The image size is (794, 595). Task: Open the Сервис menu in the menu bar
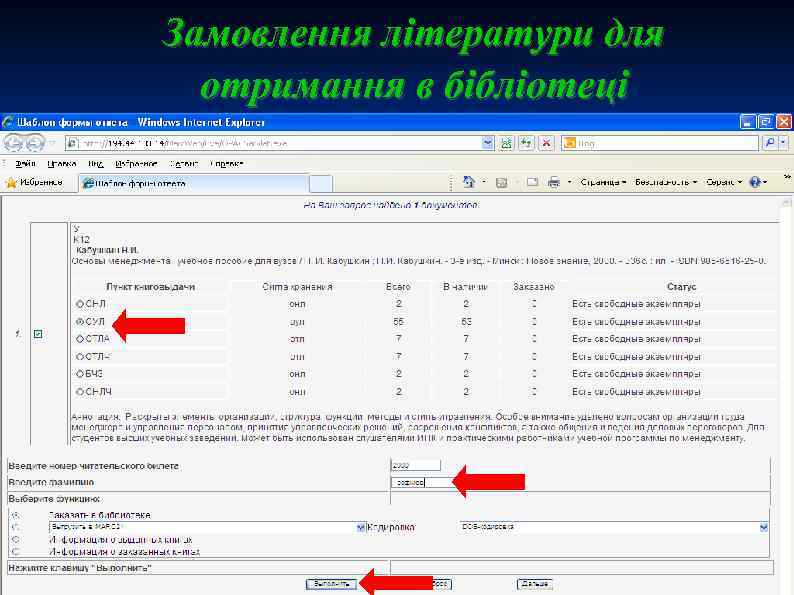(x=183, y=164)
